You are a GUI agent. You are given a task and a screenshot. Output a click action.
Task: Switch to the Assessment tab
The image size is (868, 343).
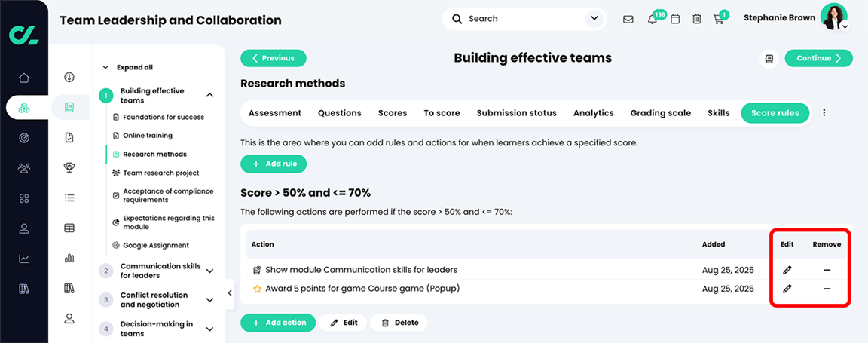click(275, 113)
